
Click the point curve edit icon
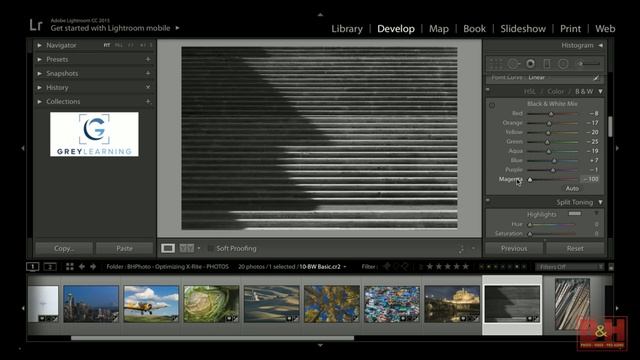596,77
